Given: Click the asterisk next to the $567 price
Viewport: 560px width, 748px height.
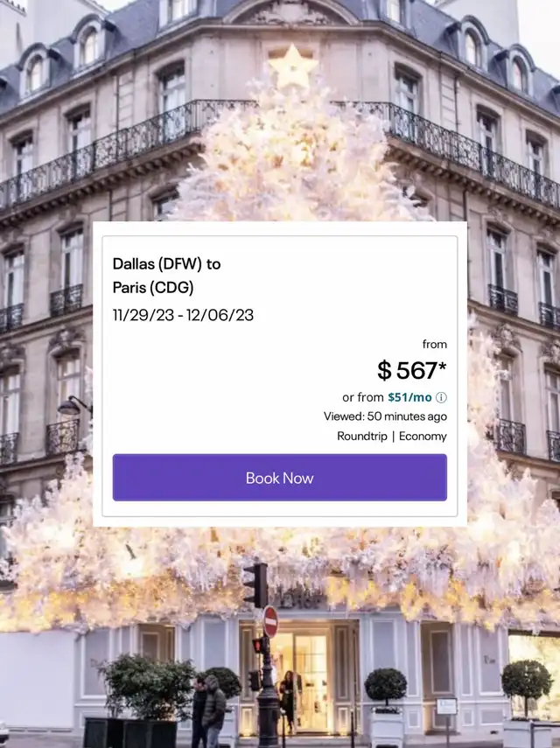Looking at the screenshot, I should pos(443,367).
